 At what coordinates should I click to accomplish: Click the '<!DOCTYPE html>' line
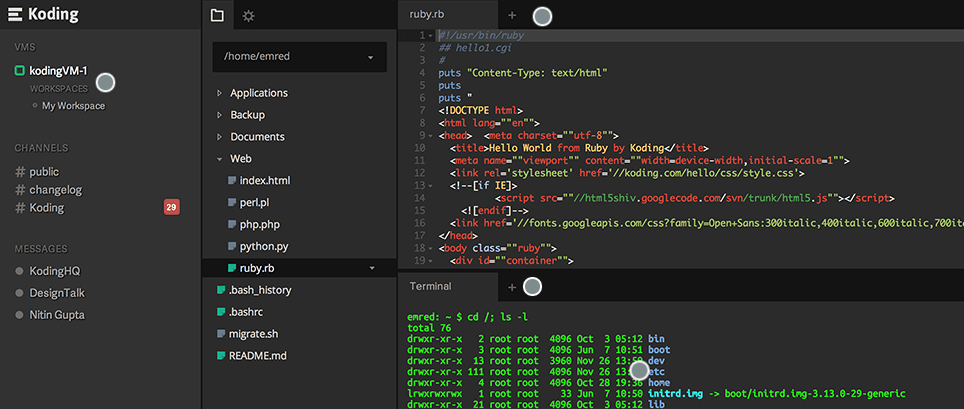(481, 111)
